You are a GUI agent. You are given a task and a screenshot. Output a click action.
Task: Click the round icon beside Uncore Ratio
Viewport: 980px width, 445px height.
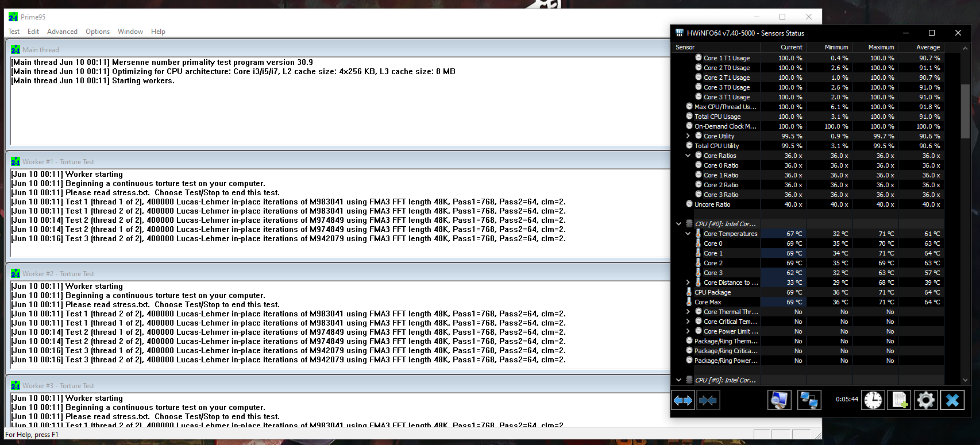(x=689, y=204)
